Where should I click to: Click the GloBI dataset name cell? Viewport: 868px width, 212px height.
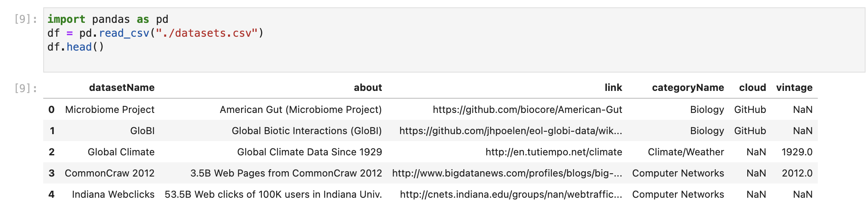(142, 131)
